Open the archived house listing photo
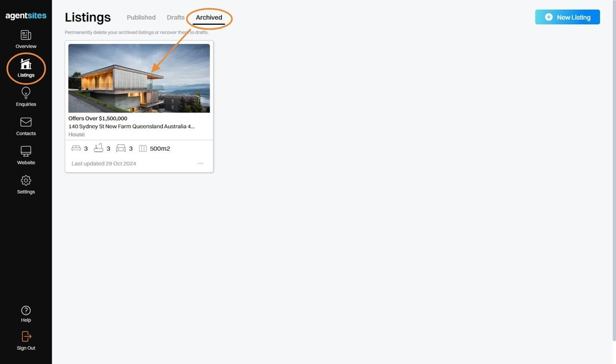The width and height of the screenshot is (616, 364). tap(139, 78)
